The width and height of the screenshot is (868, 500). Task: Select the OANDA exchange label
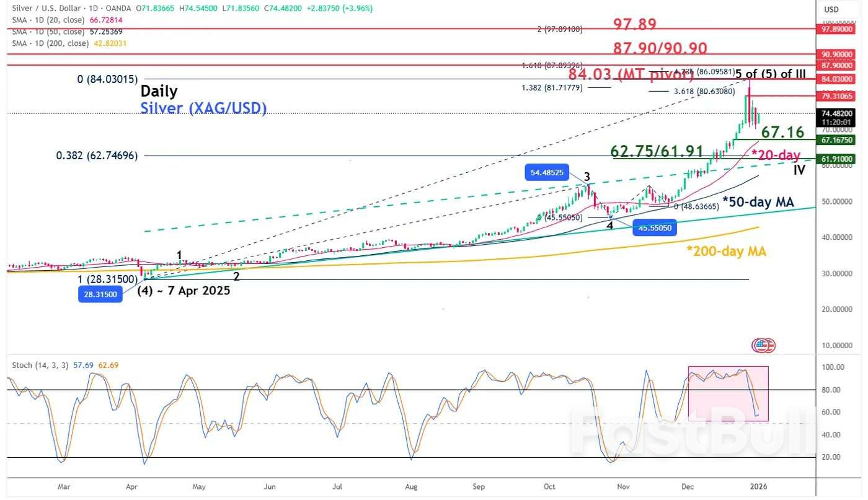tap(117, 8)
